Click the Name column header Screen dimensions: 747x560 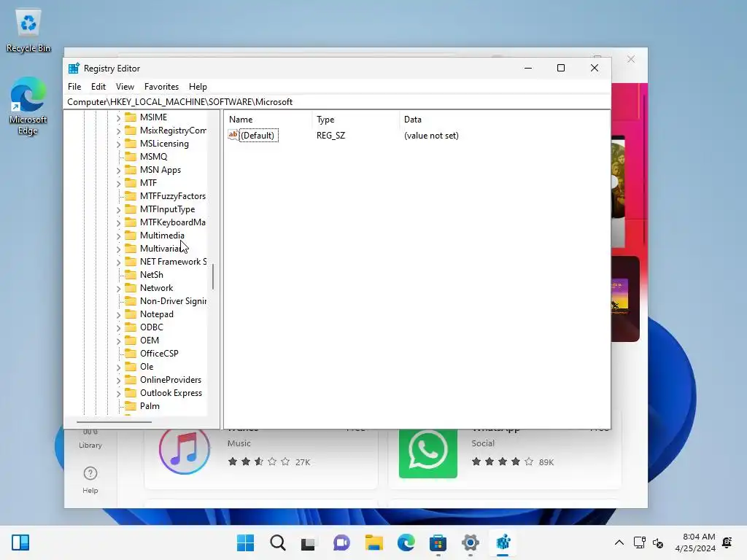268,120
